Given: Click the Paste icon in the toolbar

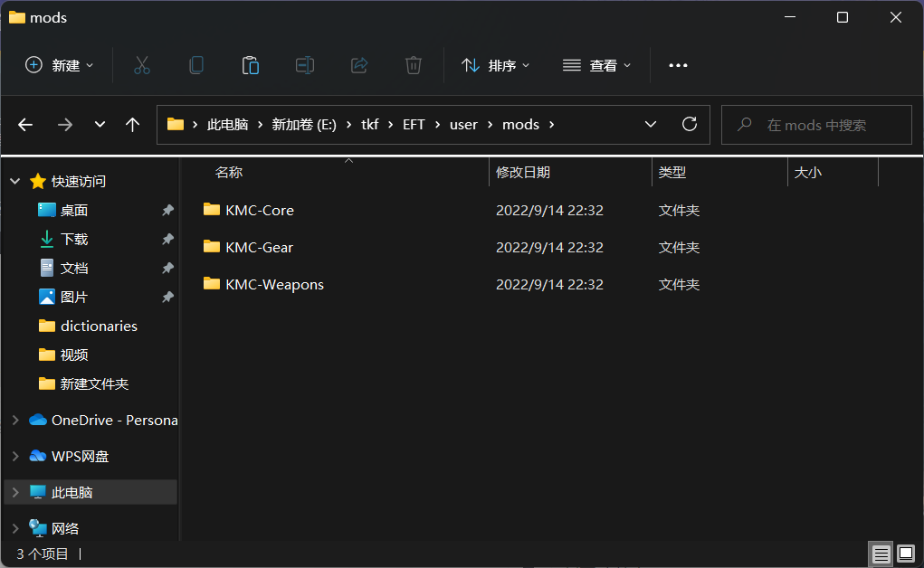Looking at the screenshot, I should point(250,64).
